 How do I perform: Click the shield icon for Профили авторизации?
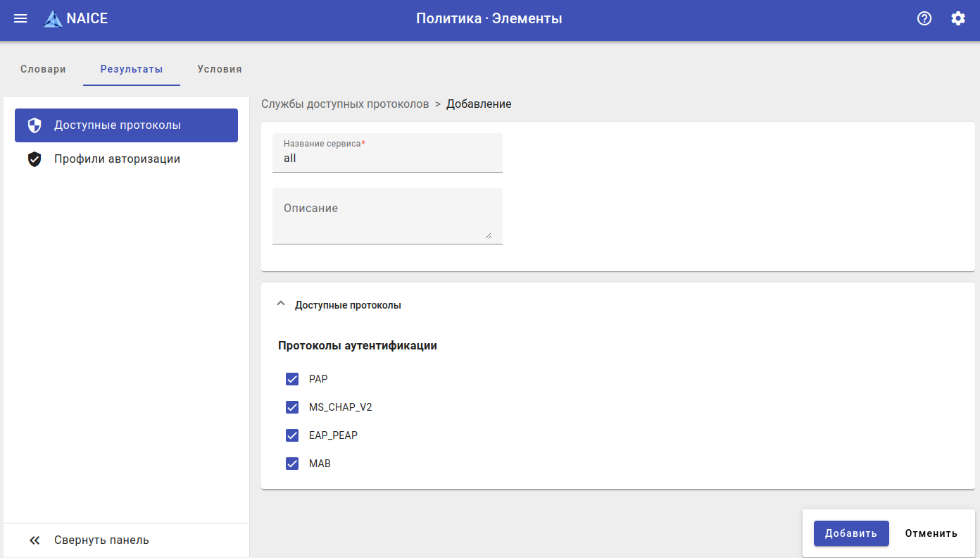[x=34, y=159]
